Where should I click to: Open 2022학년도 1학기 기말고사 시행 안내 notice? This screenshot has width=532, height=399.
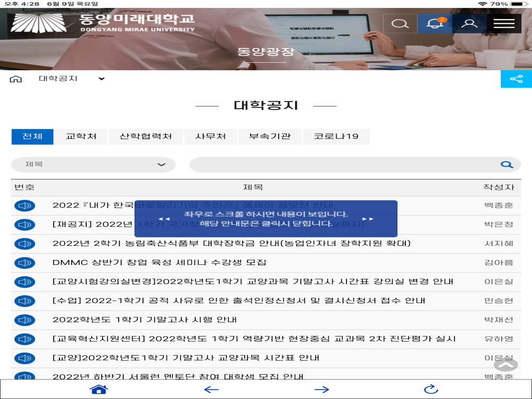click(145, 320)
